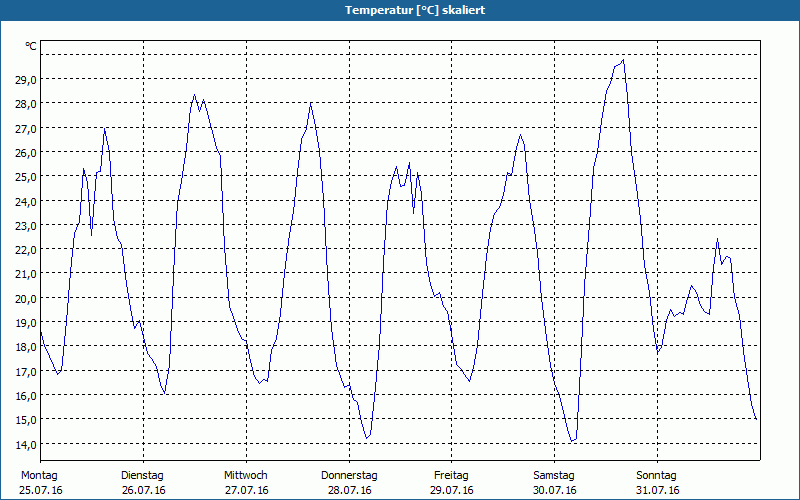Viewport: 800px width, 500px height.
Task: Click Saturday morning's minimum near 14 degrees
Action: [x=572, y=441]
